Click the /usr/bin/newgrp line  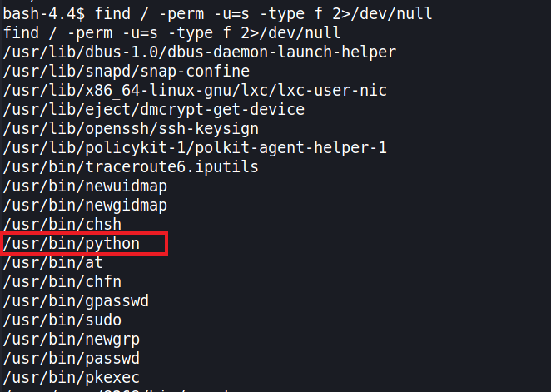pos(72,340)
